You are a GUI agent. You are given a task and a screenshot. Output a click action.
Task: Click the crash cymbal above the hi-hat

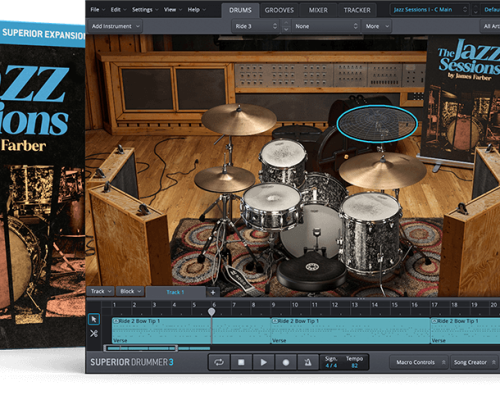coord(239,119)
